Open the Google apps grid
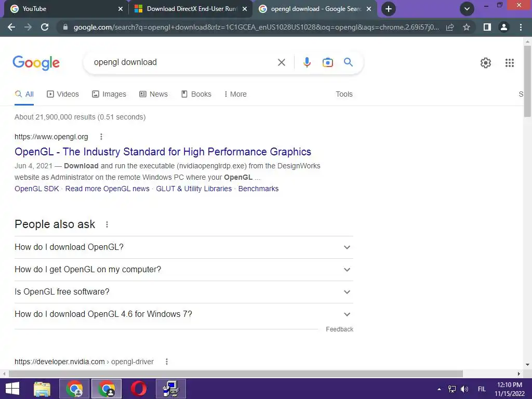 509,63
